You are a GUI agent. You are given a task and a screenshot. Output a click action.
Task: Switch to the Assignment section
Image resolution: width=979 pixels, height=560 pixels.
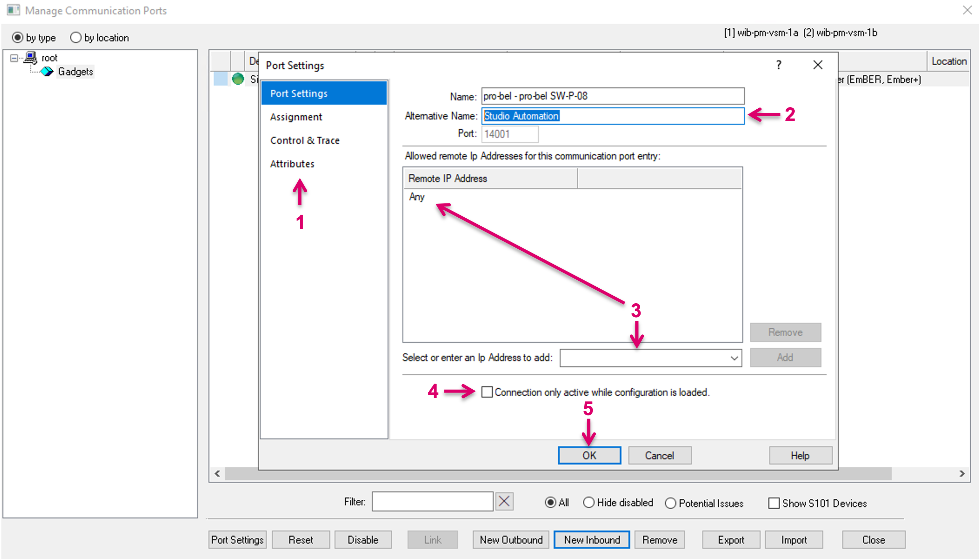296,117
